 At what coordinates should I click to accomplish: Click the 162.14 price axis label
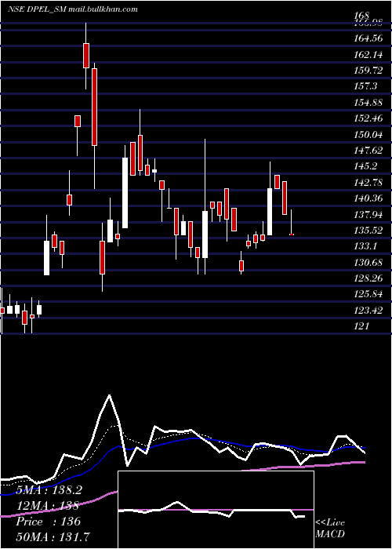[368, 54]
